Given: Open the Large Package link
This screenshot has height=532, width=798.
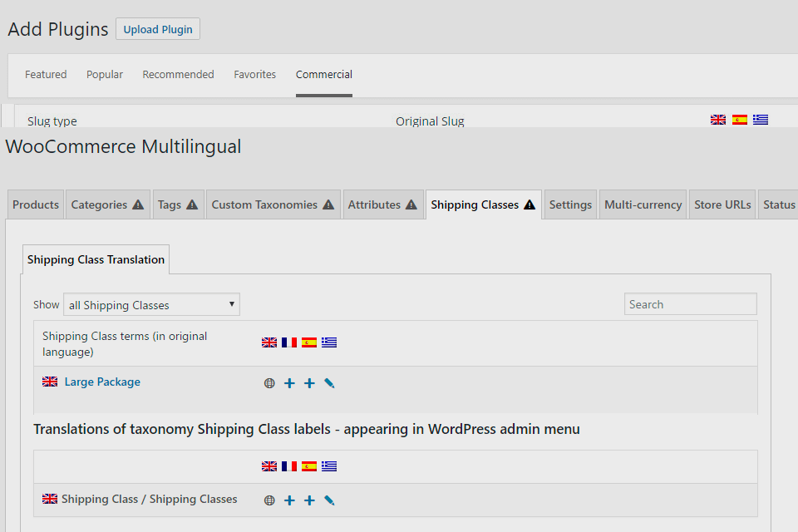Looking at the screenshot, I should pos(102,382).
